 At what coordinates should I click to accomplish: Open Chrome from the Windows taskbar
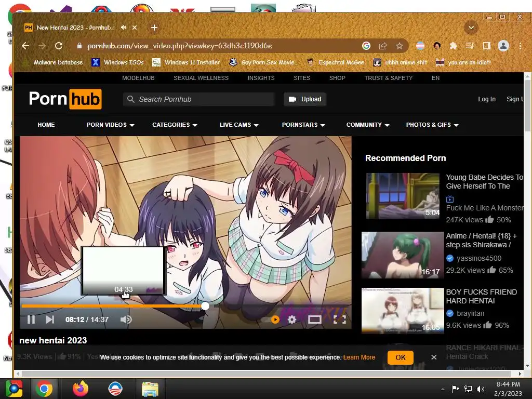[44, 389]
